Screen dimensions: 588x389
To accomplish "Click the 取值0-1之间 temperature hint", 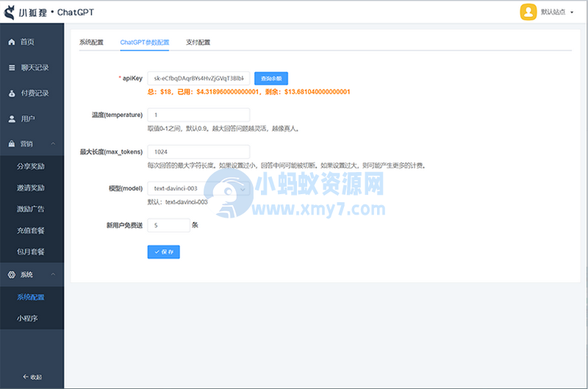I will coord(223,129).
